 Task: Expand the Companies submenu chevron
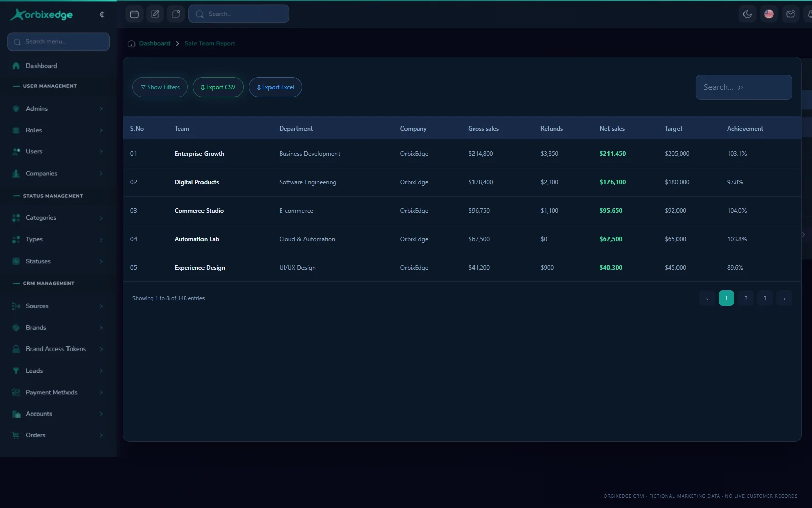point(101,173)
